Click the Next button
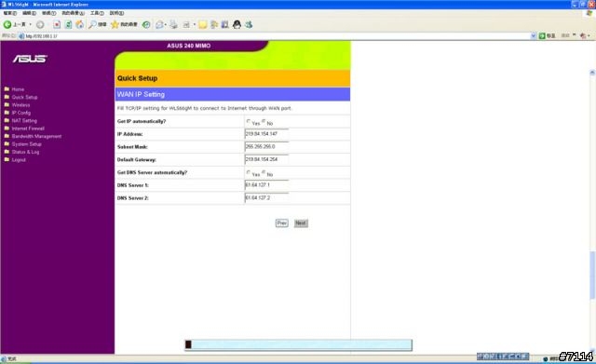 (x=301, y=223)
